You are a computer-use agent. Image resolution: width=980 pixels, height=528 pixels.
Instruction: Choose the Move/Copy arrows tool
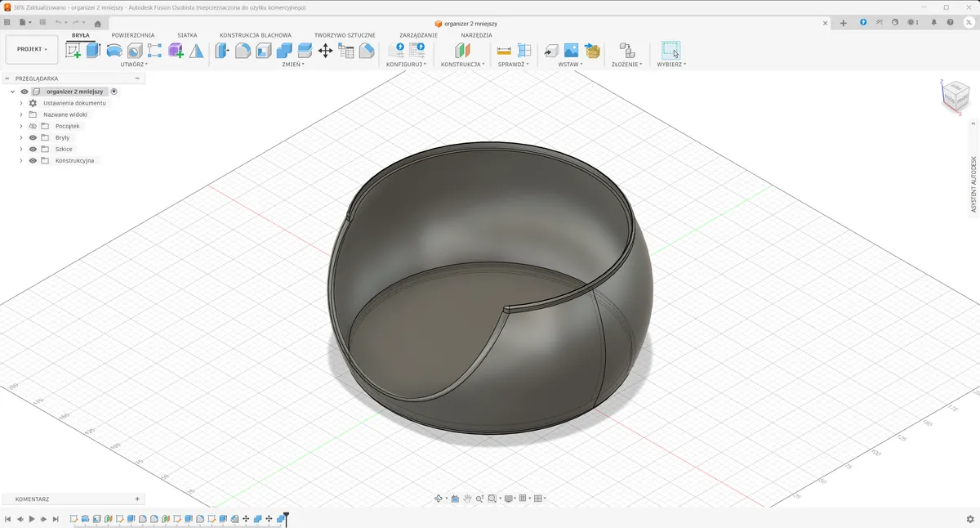tap(325, 51)
